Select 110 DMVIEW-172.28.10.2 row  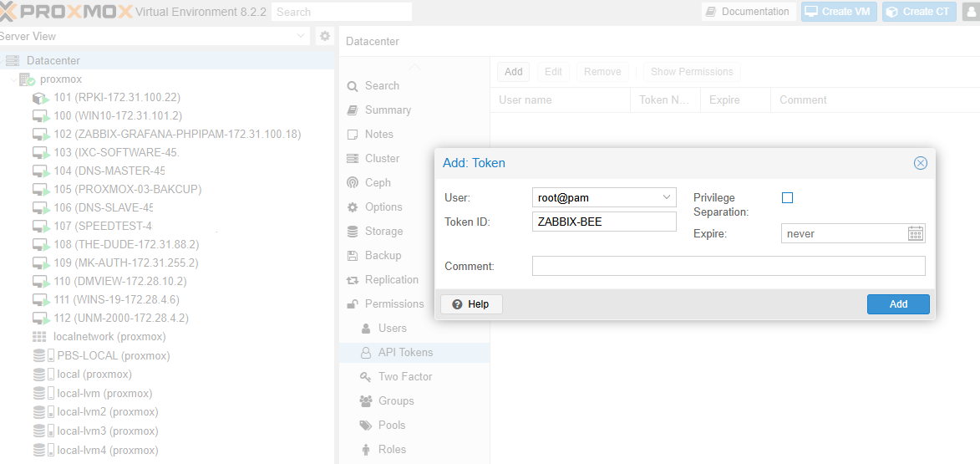click(x=167, y=282)
